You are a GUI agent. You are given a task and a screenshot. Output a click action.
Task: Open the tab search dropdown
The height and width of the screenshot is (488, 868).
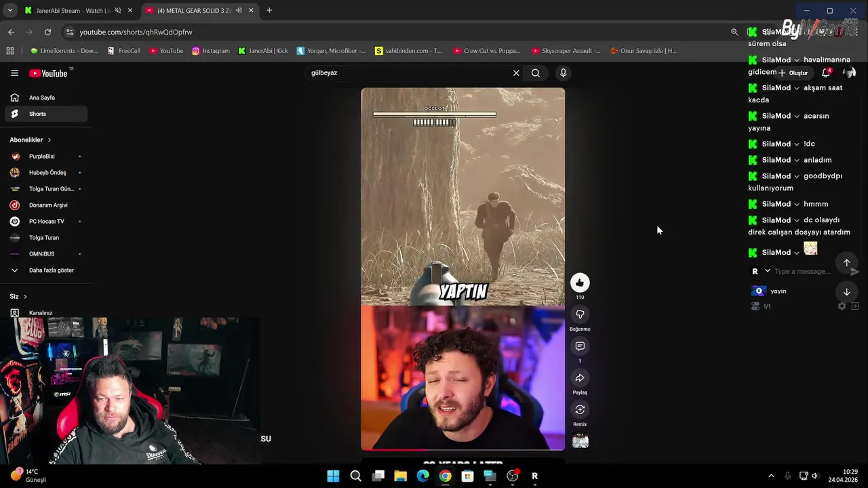point(9,11)
